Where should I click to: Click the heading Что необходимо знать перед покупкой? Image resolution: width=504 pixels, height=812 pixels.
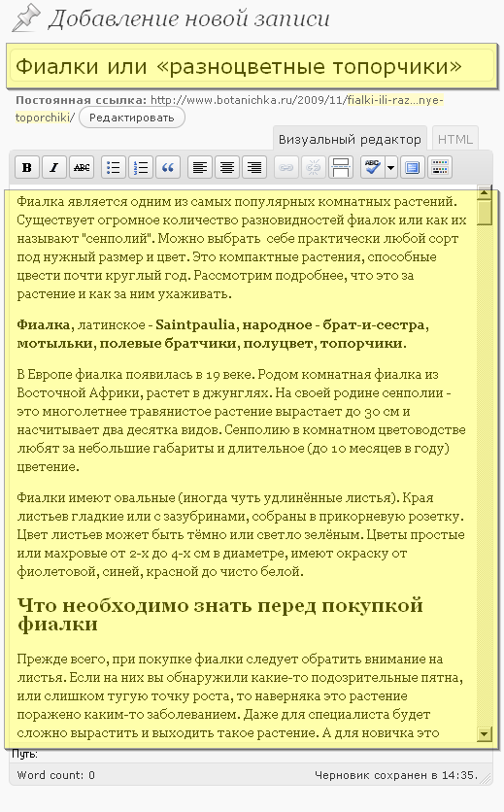pos(220,614)
